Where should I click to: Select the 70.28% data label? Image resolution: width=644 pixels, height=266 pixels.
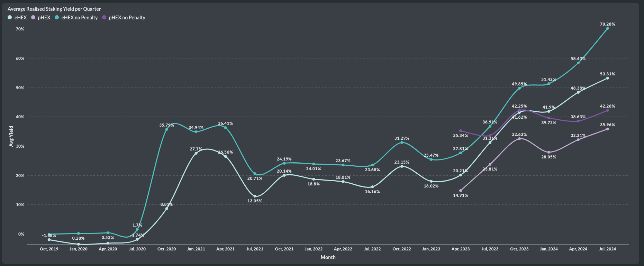(608, 24)
